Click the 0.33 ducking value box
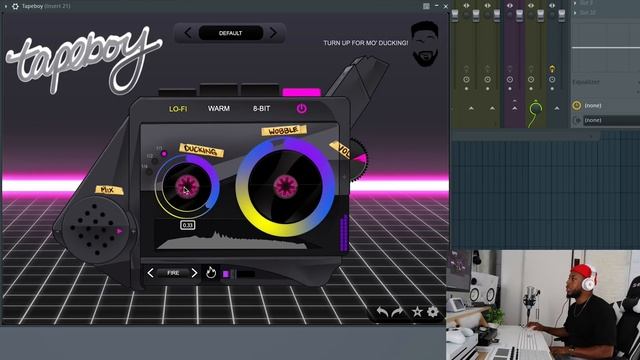 [x=188, y=225]
